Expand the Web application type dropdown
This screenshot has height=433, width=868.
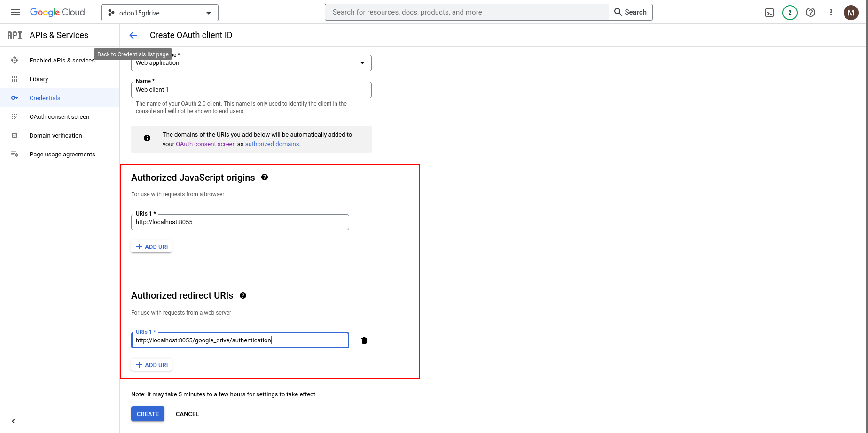tap(251, 63)
